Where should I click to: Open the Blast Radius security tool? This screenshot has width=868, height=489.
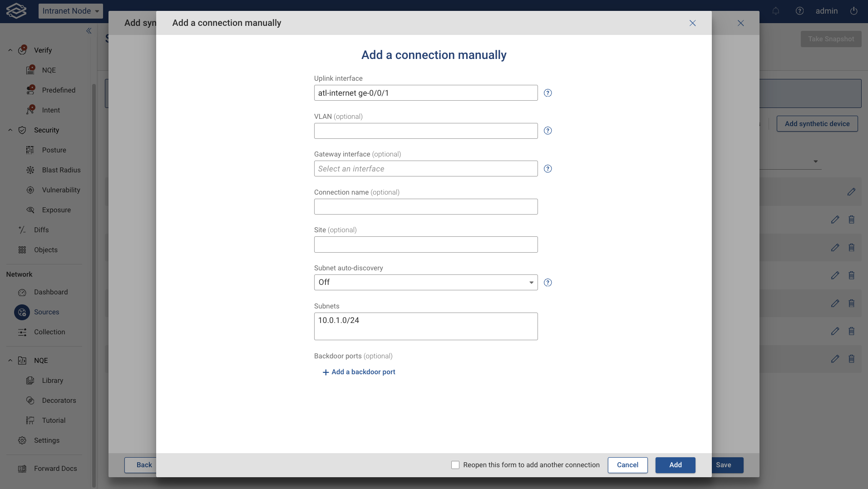coord(61,170)
